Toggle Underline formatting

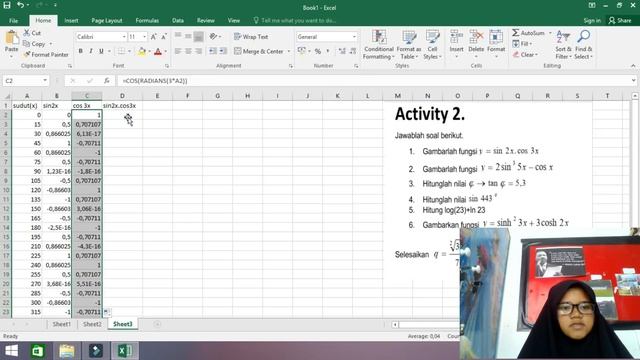coord(101,51)
